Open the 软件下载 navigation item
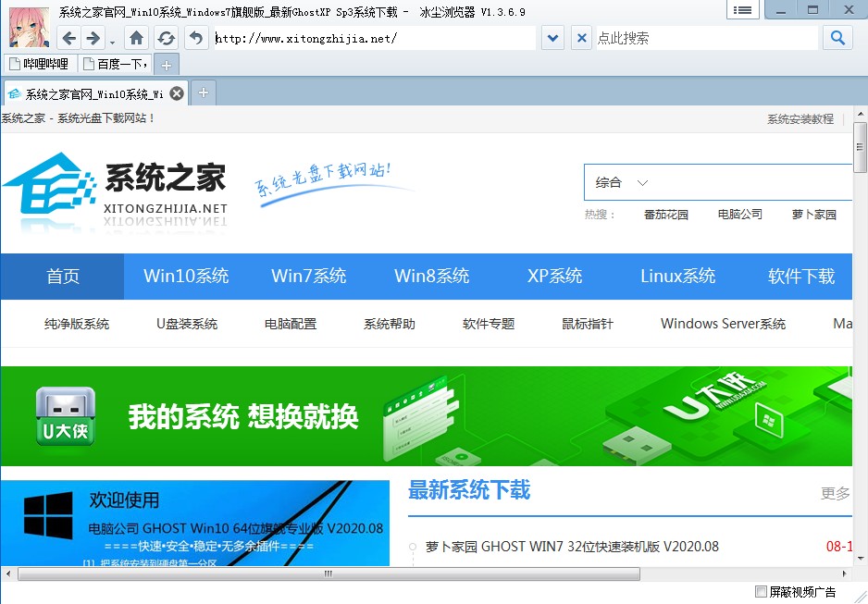Viewport: 868px width, 604px height. coord(801,277)
